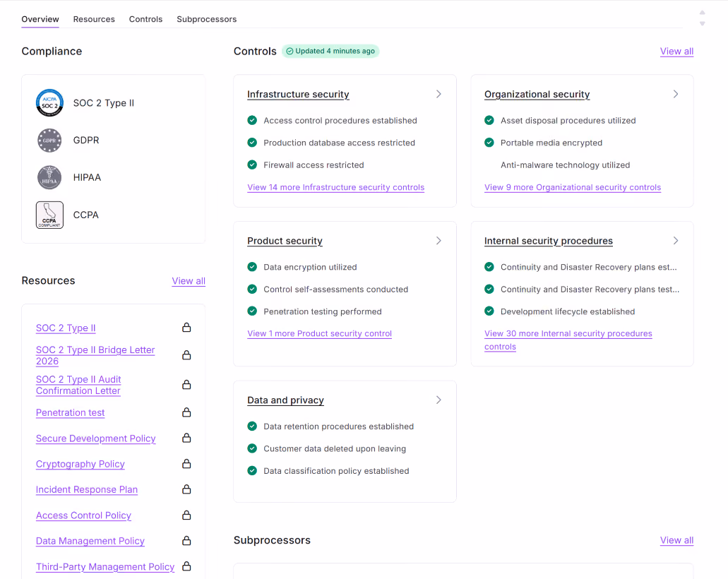Switch to the Subprocessors tab

(x=207, y=19)
